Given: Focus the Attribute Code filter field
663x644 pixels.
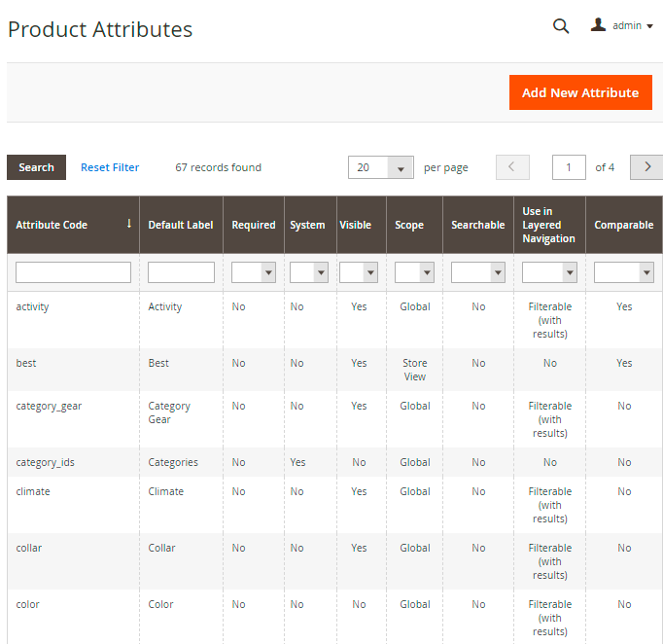Looking at the screenshot, I should pos(73,273).
